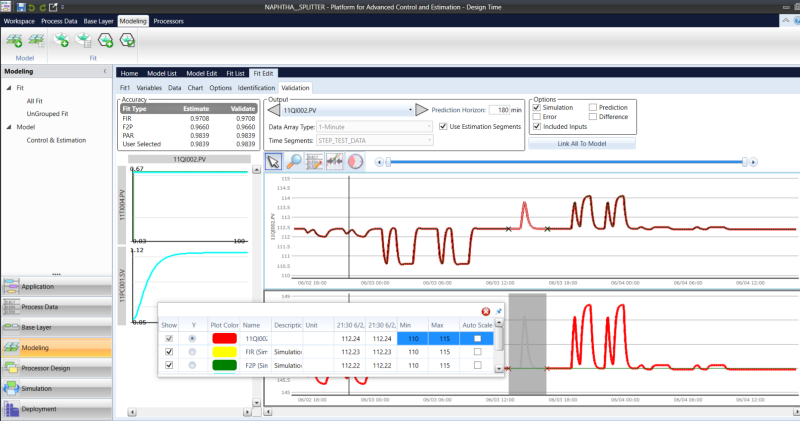
Task: Open Process Data section in left navigation
Action: point(57,307)
